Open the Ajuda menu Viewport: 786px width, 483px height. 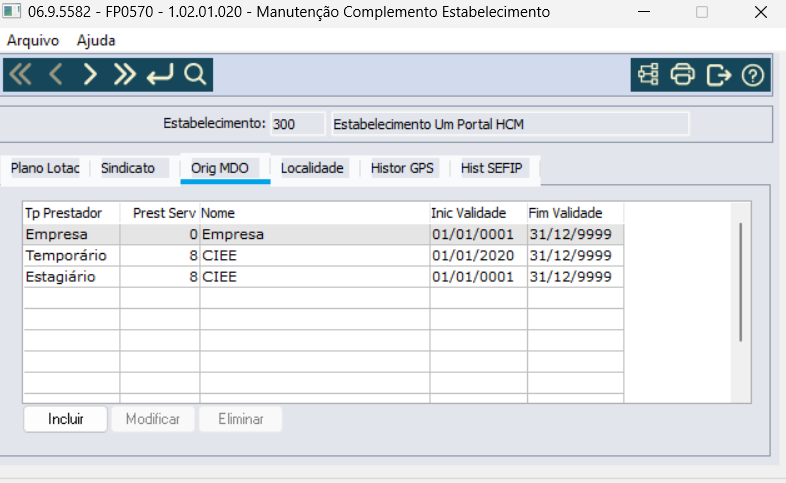point(96,41)
